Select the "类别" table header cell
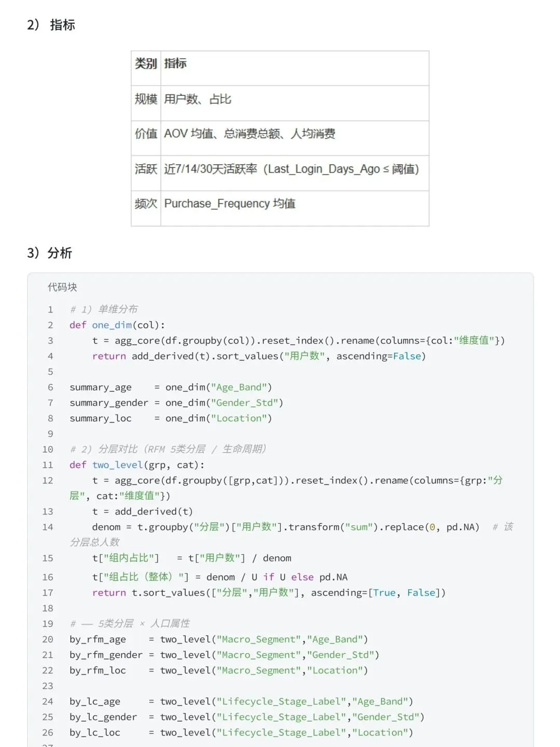The image size is (560, 747). coord(146,64)
